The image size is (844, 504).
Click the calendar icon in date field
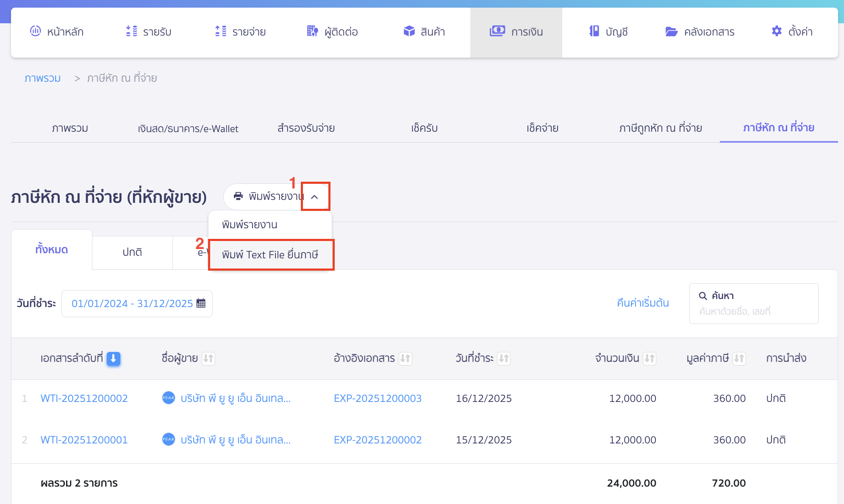coord(201,303)
